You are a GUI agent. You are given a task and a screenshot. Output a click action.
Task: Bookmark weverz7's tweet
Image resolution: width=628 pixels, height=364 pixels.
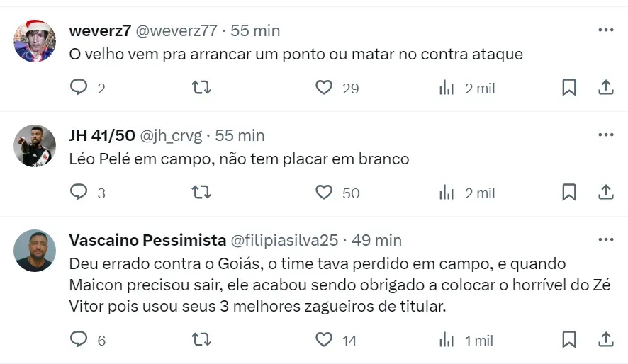pyautogui.click(x=569, y=88)
